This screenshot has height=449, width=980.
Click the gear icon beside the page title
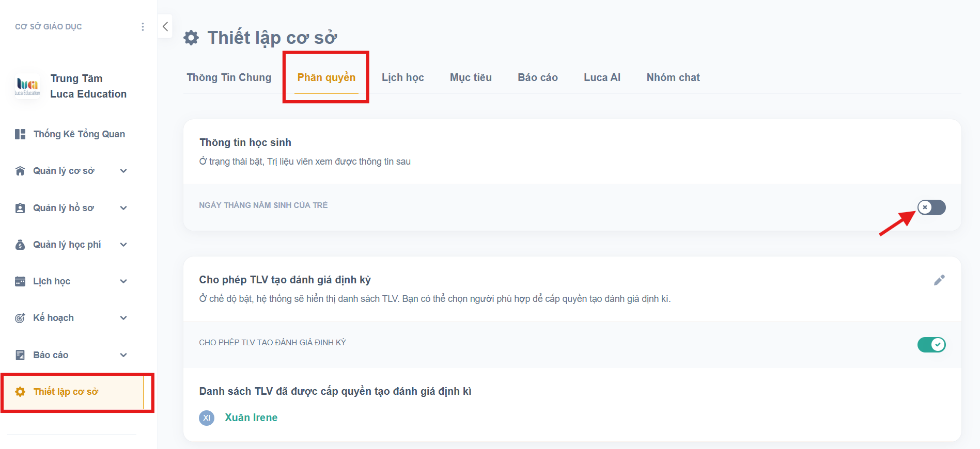click(x=191, y=38)
